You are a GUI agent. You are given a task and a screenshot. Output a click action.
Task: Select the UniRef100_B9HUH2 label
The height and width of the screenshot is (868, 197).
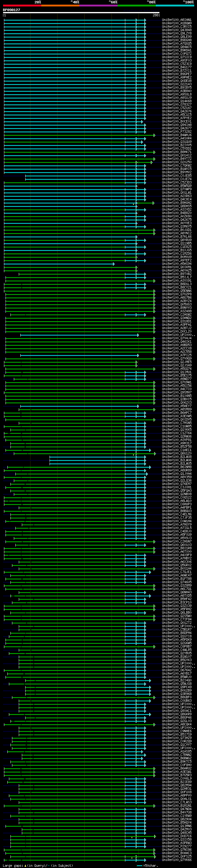(177, 203)
